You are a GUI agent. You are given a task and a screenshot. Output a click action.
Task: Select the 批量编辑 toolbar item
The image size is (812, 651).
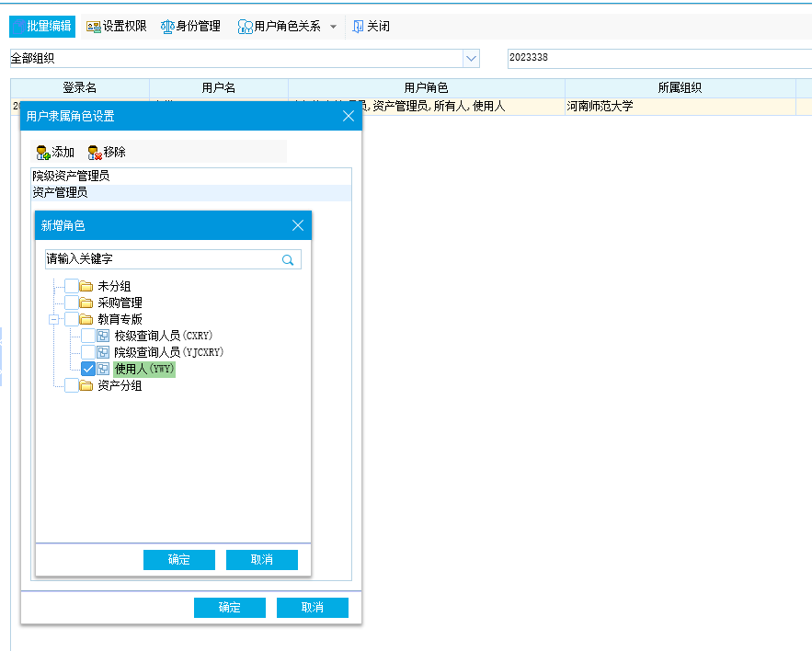(42, 27)
